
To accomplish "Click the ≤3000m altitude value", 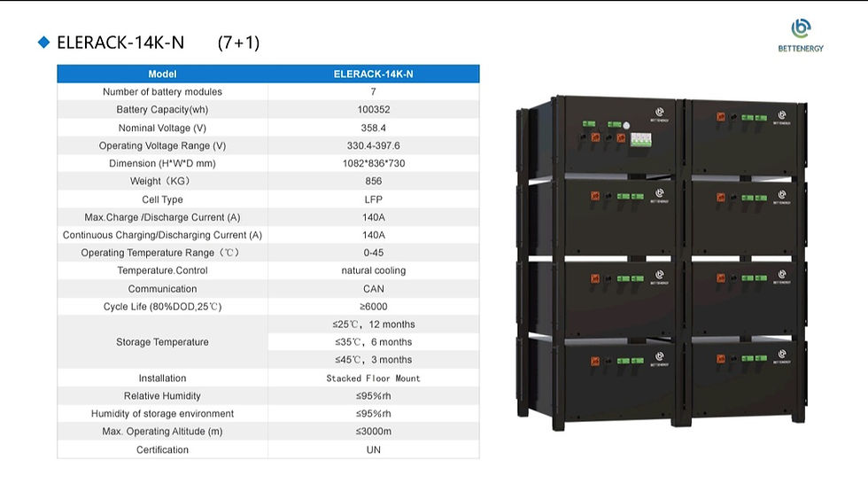I will coord(374,432).
